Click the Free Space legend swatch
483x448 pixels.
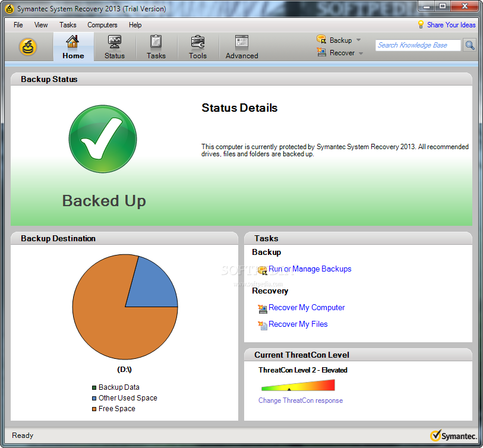pyautogui.click(x=94, y=409)
